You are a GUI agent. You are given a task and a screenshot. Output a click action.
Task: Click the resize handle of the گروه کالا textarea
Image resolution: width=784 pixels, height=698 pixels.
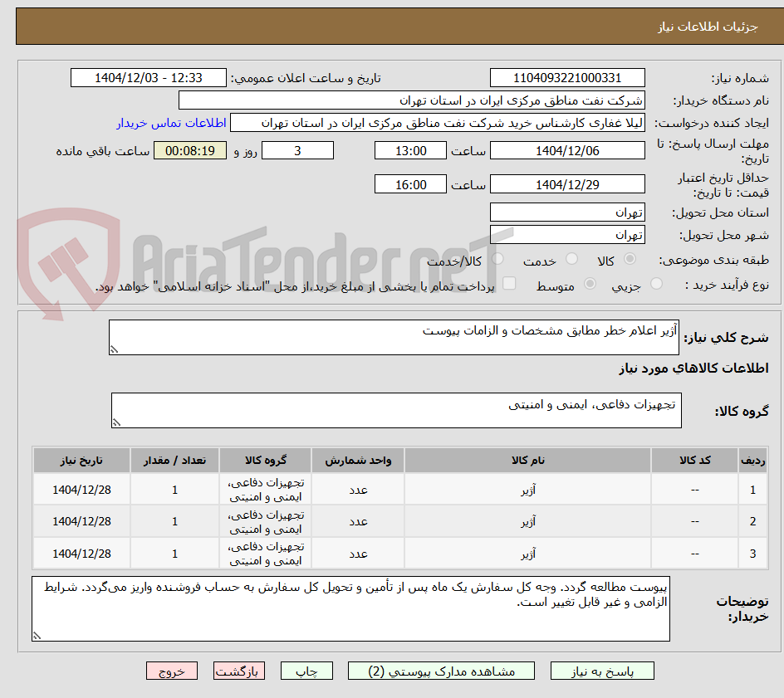pos(116,422)
